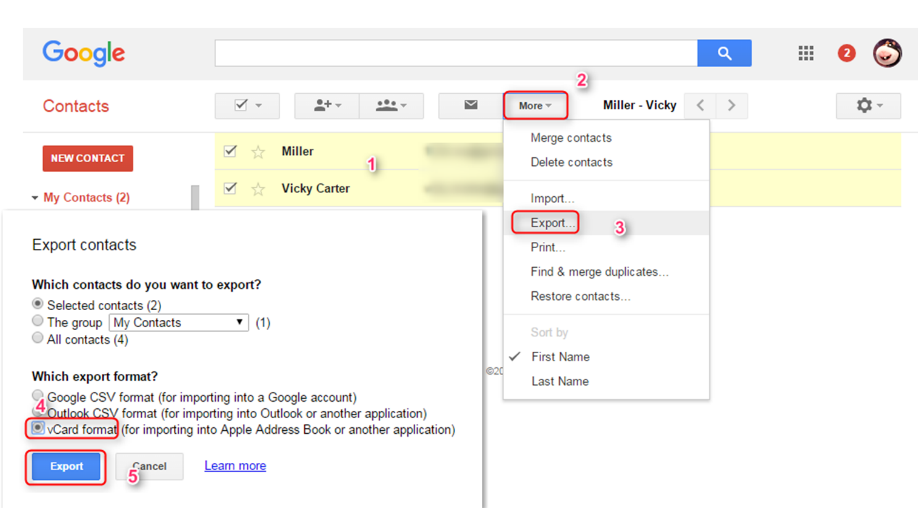The height and width of the screenshot is (508, 918).
Task: Go to previous contact arrow
Action: click(x=700, y=105)
